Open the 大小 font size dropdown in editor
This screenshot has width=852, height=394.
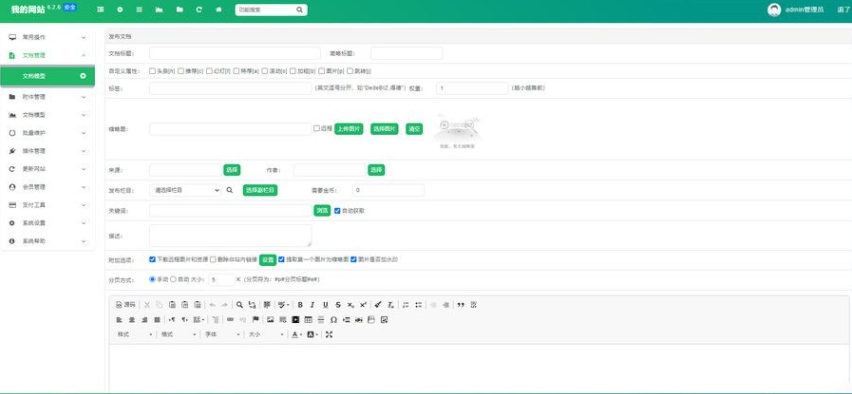pos(266,334)
